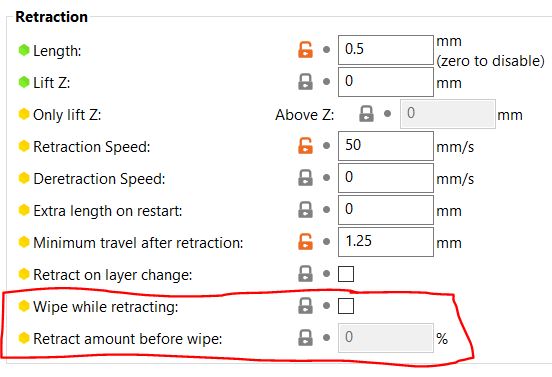Click the lock icon for Wipe while retracting
Viewport: 552px width, 377px height.
[305, 306]
